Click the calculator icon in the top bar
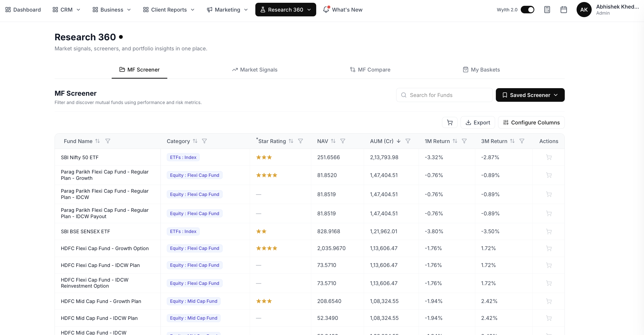The height and width of the screenshot is (335, 644). coord(547,10)
